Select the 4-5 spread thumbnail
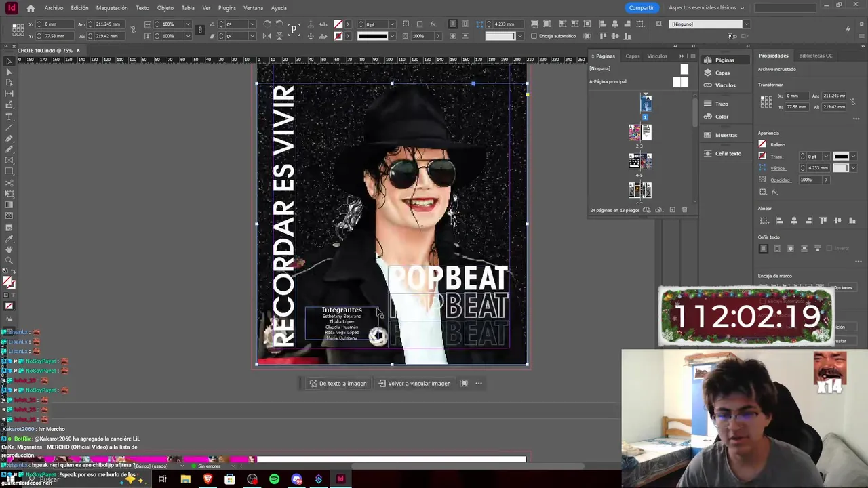The image size is (868, 488). pyautogui.click(x=639, y=161)
